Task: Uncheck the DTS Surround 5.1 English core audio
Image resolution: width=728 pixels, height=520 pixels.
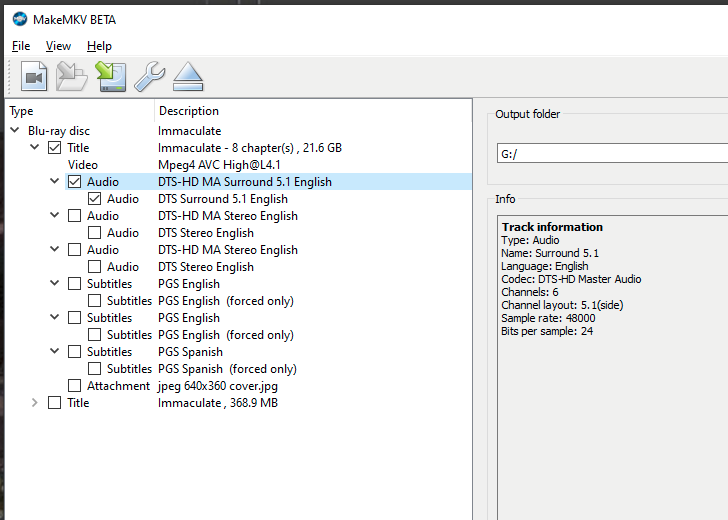Action: pyautogui.click(x=95, y=199)
